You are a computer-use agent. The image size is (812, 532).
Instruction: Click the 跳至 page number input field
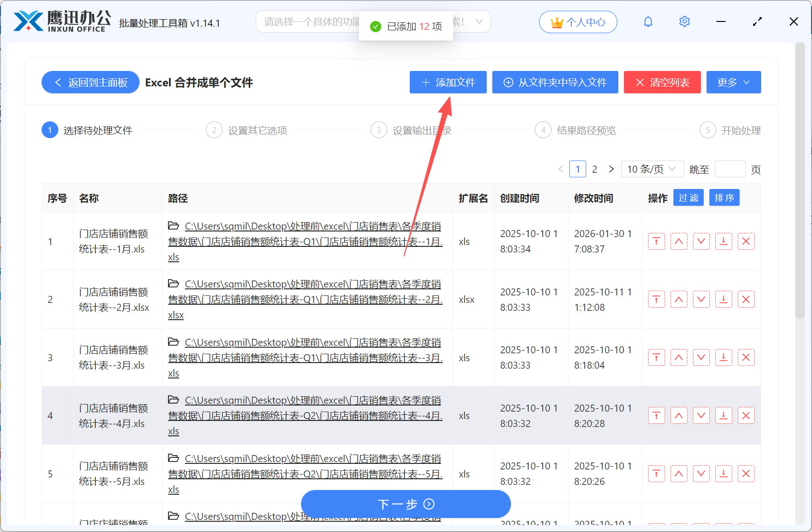[730, 169]
